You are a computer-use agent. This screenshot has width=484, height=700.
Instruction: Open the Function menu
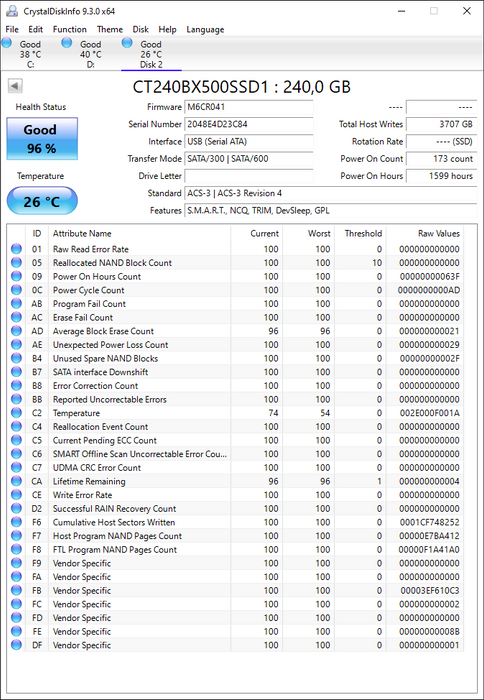[x=70, y=29]
